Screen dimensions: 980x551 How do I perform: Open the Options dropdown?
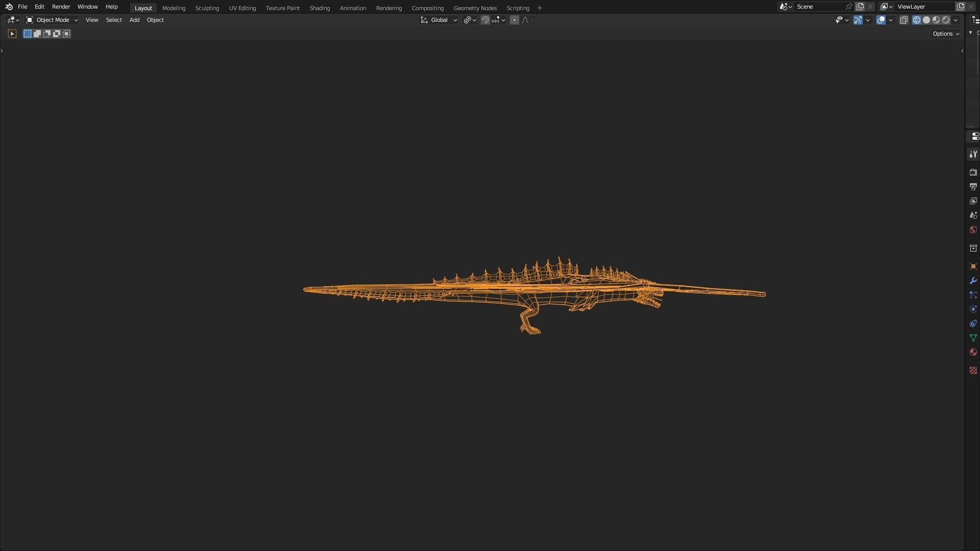[946, 34]
